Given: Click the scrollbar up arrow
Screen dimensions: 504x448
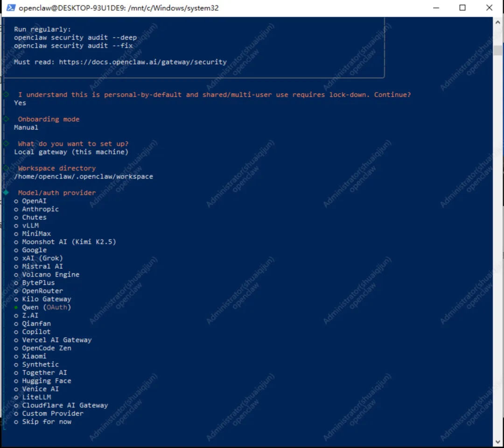Looking at the screenshot, I should [x=498, y=22].
